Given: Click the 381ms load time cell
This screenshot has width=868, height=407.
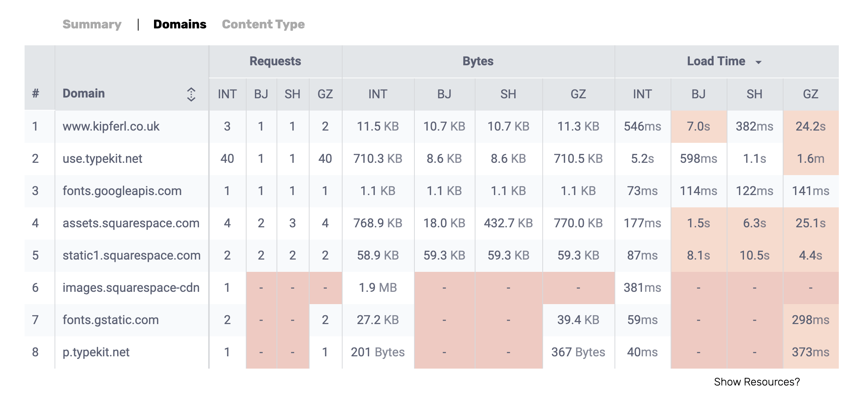Looking at the screenshot, I should point(643,288).
